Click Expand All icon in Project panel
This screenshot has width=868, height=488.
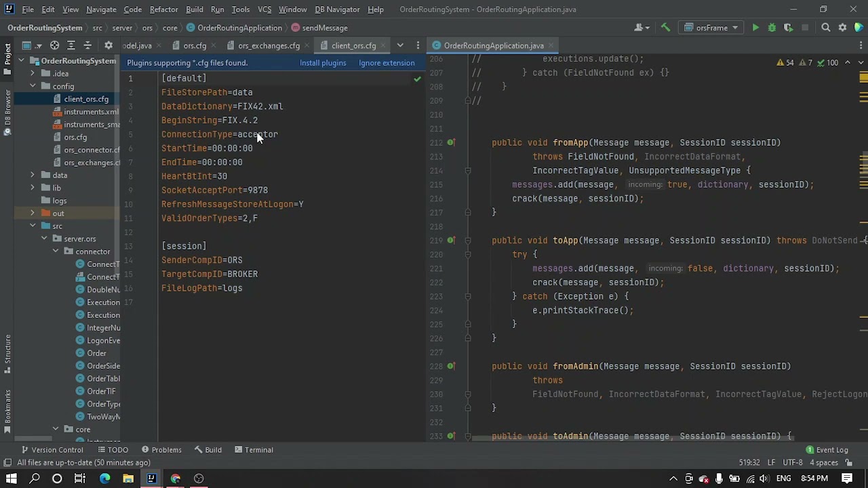(71, 45)
